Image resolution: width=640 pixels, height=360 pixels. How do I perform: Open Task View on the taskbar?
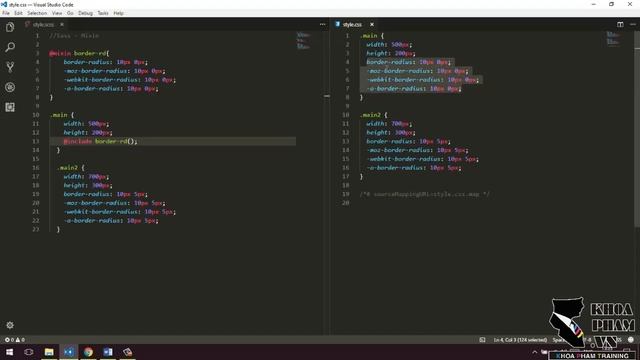(x=29, y=352)
